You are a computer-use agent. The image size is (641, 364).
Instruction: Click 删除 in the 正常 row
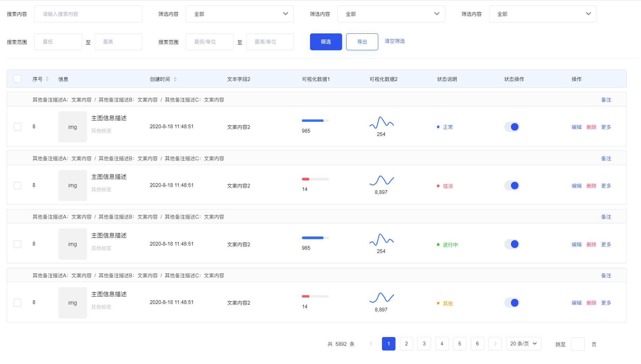tap(591, 127)
